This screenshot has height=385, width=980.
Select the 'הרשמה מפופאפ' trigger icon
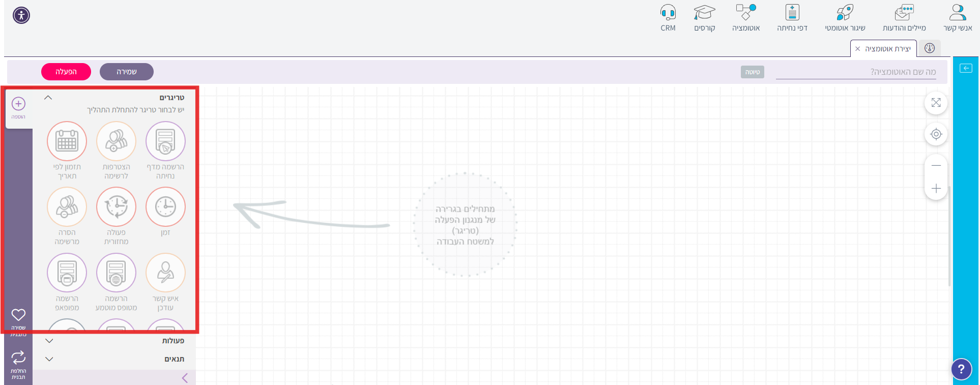click(67, 273)
